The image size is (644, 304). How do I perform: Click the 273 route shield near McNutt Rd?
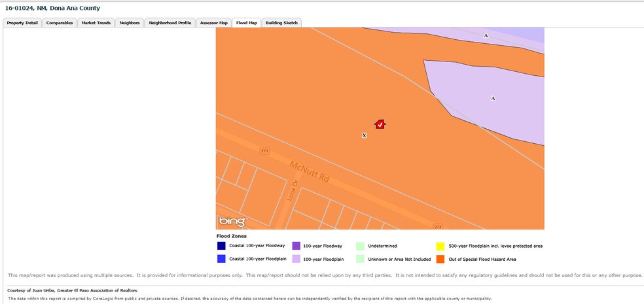[x=265, y=152]
